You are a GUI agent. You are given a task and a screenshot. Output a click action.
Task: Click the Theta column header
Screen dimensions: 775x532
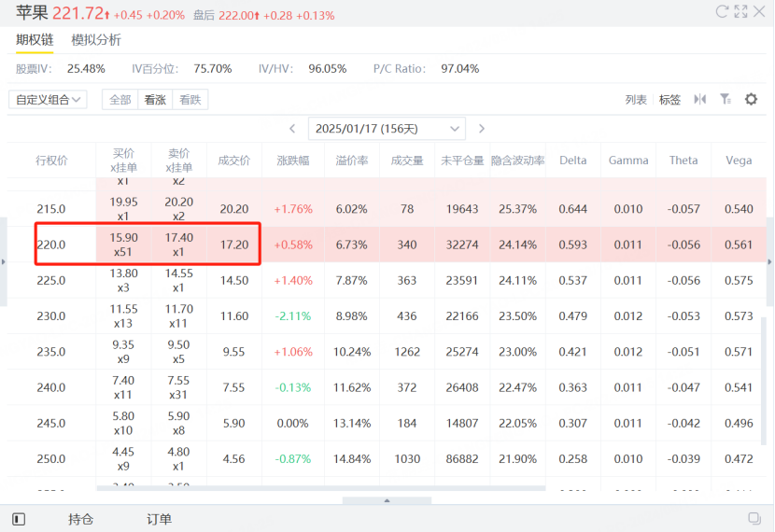pos(683,161)
